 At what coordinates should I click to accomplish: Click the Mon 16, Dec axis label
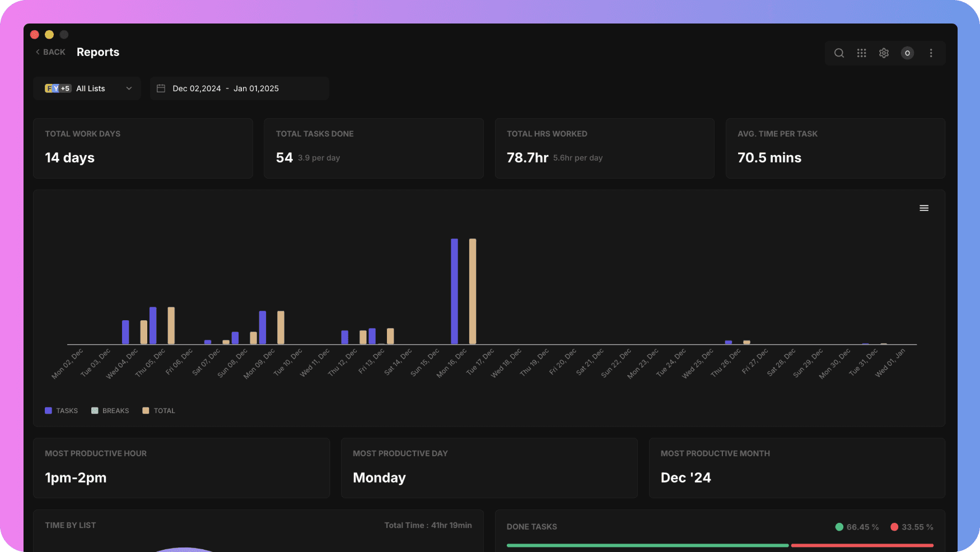coord(452,363)
